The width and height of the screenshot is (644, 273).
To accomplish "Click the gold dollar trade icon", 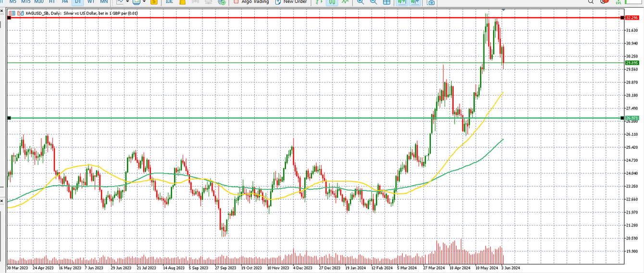I will point(154,1).
